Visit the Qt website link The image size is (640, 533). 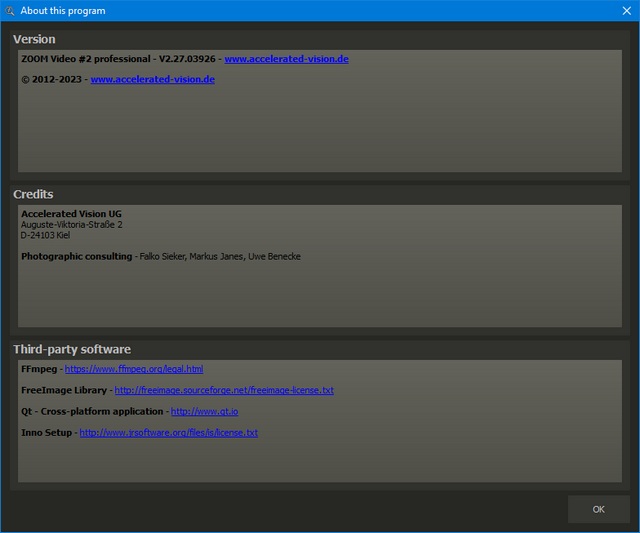coord(204,411)
